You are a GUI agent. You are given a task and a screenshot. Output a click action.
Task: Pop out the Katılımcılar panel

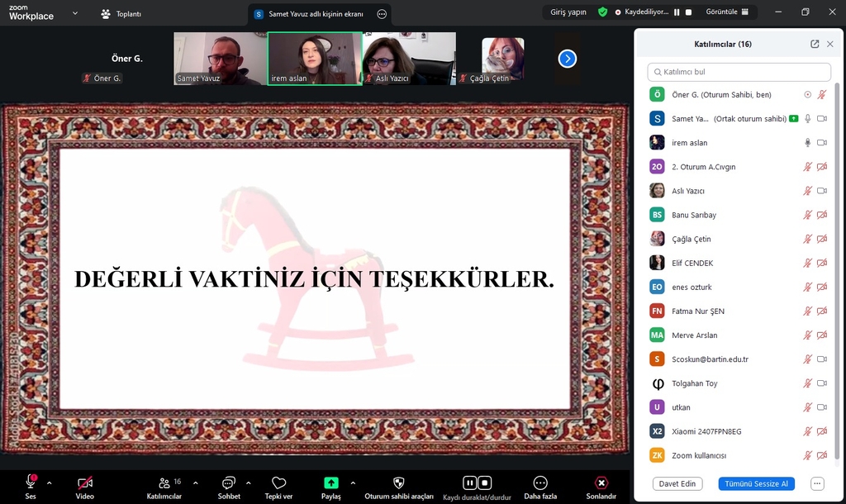click(815, 44)
